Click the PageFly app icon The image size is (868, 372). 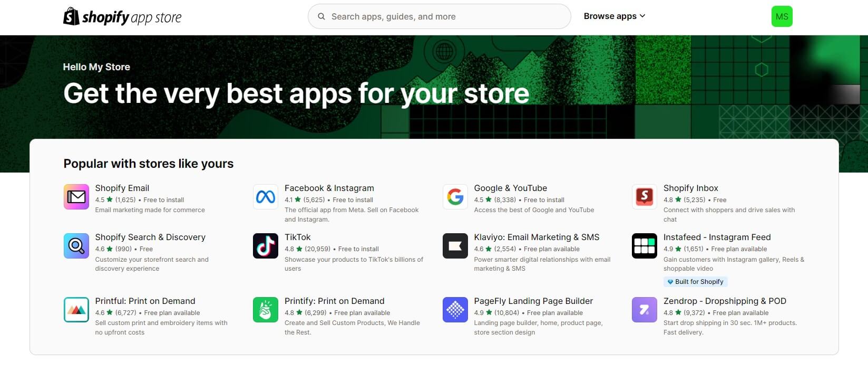tap(455, 310)
